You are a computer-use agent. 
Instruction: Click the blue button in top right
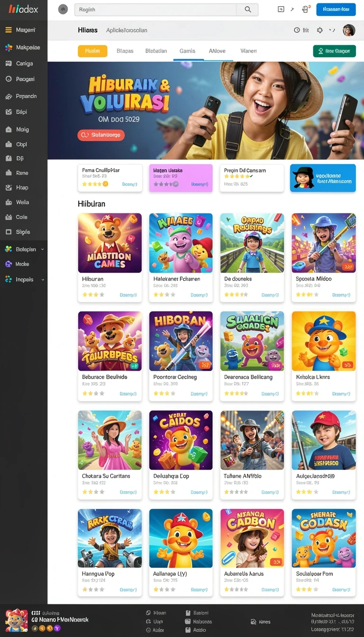[x=336, y=9]
